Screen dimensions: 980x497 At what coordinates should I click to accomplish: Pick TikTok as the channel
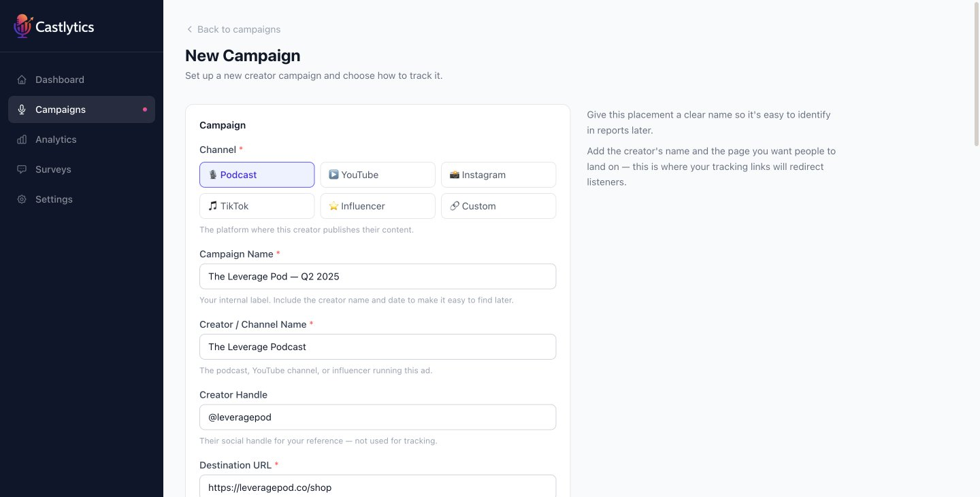tap(257, 206)
